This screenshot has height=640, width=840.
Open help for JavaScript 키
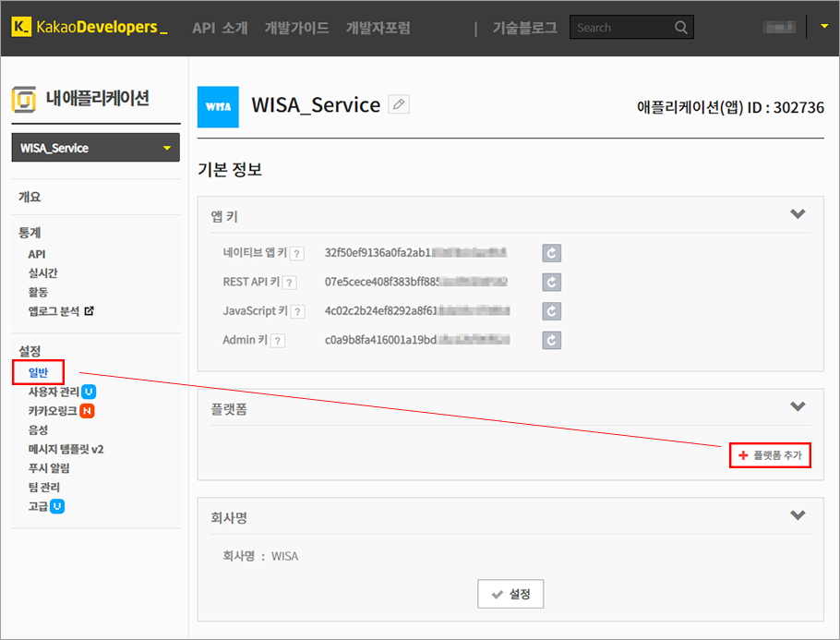click(298, 311)
